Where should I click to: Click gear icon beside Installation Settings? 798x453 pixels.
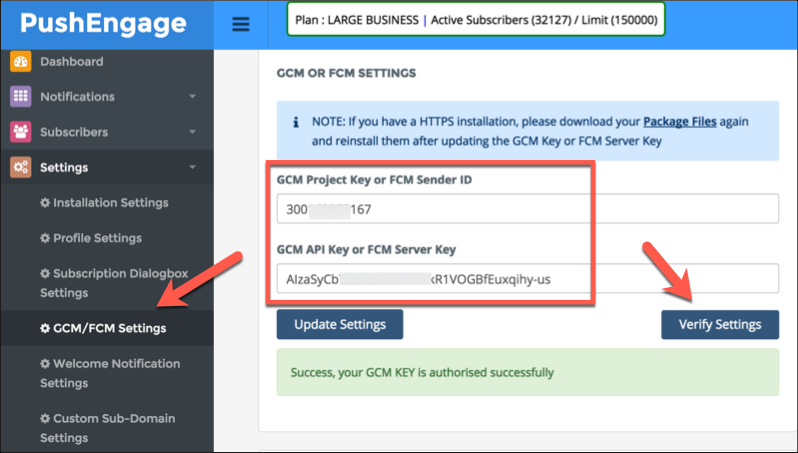tap(45, 203)
